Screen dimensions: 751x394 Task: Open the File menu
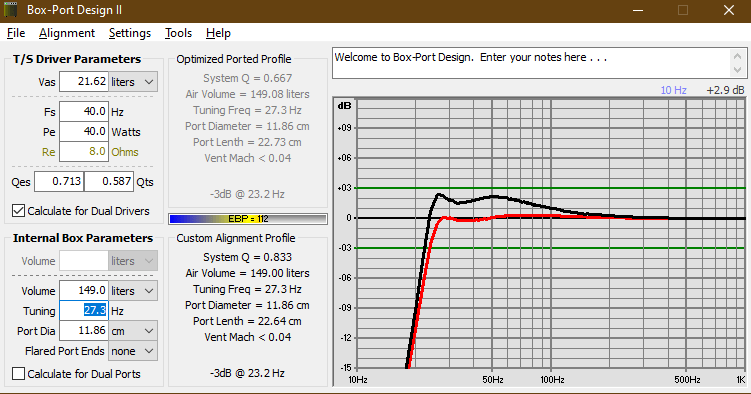tap(16, 33)
